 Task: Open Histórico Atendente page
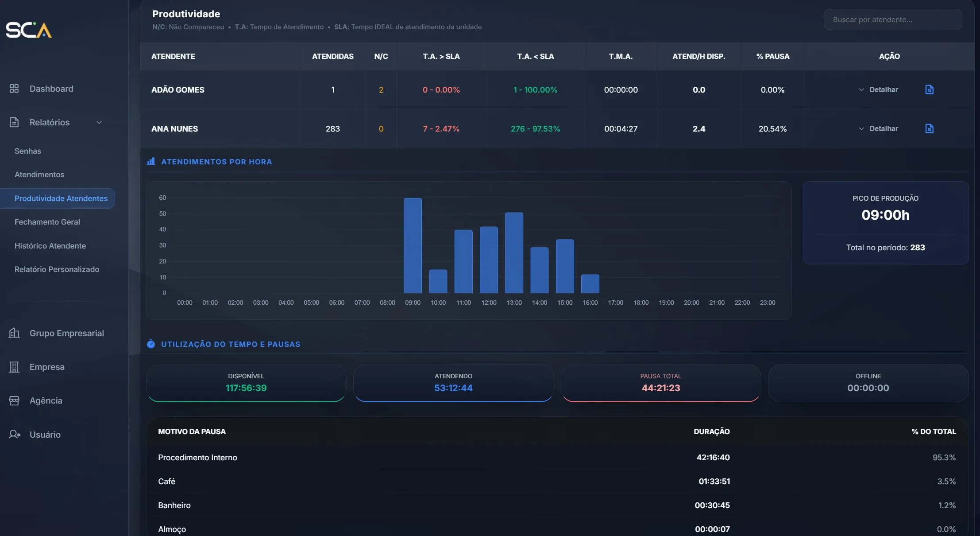(50, 246)
